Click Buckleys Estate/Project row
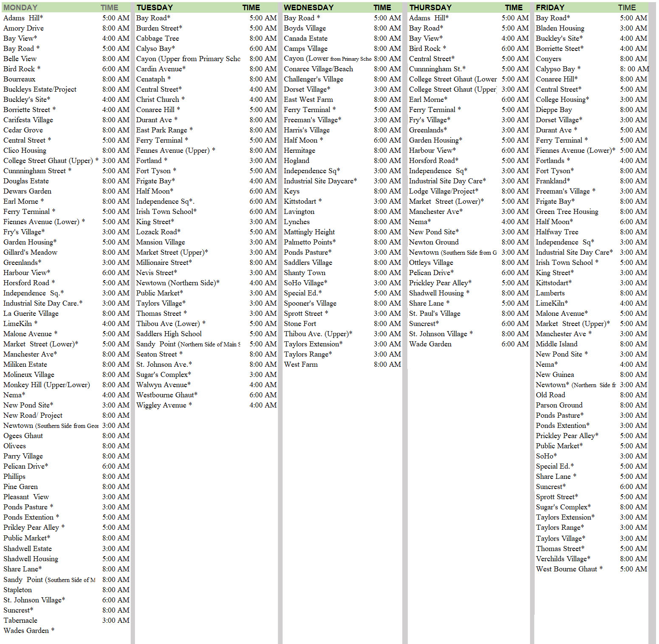The image size is (659, 644). [40, 89]
